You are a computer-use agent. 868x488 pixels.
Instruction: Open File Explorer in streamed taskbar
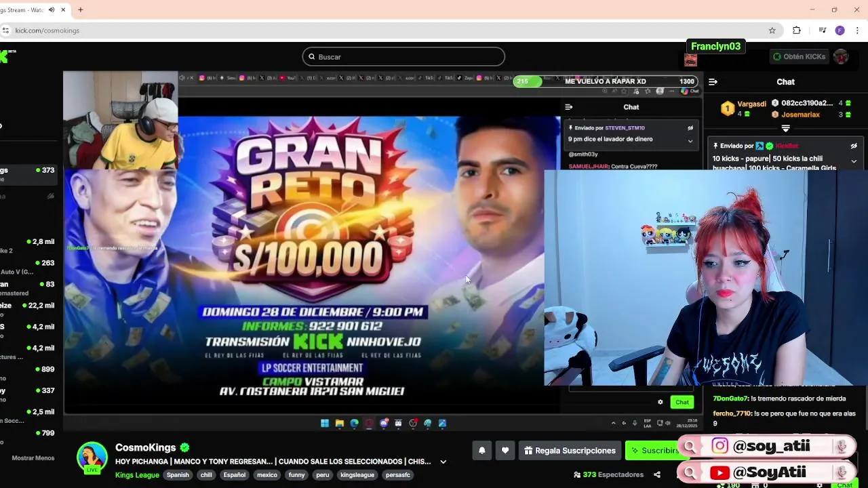point(340,423)
